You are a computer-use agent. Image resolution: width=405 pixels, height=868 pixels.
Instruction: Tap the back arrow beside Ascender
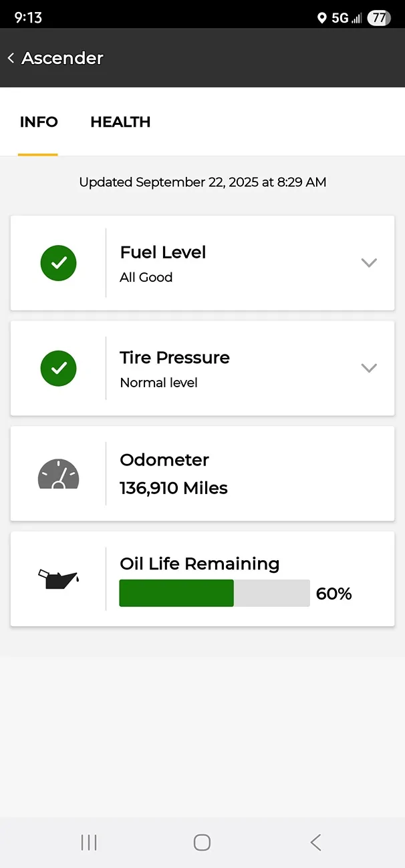pyautogui.click(x=11, y=58)
